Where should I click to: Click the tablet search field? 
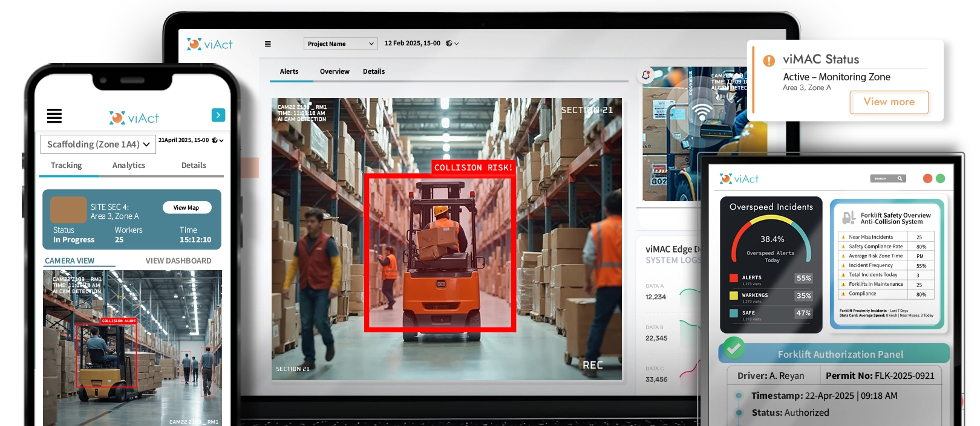click(889, 178)
